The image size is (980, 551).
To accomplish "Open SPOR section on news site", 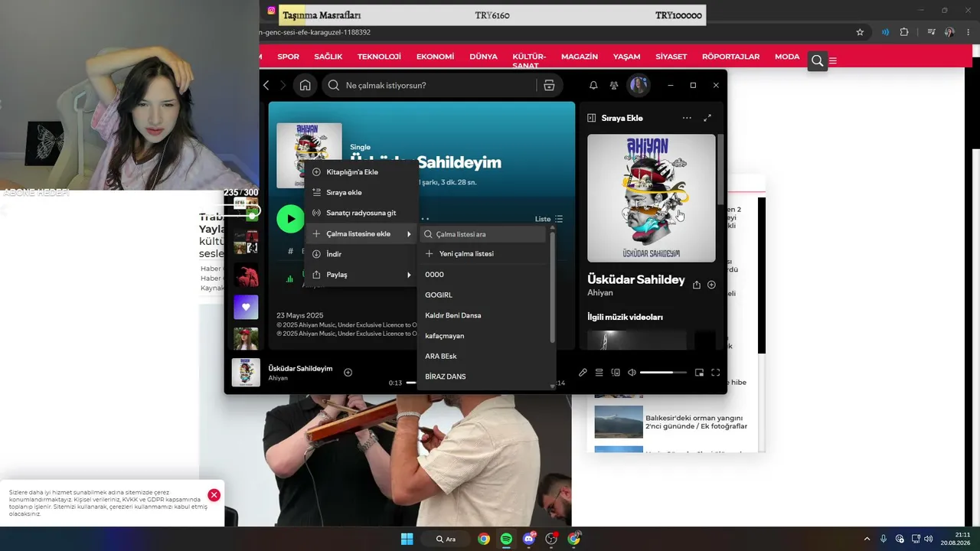I will point(288,57).
